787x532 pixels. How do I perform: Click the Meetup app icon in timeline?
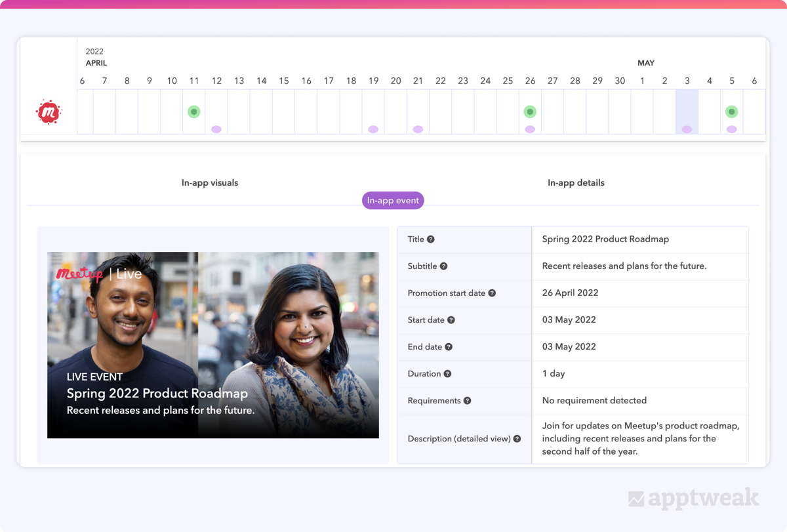[48, 112]
